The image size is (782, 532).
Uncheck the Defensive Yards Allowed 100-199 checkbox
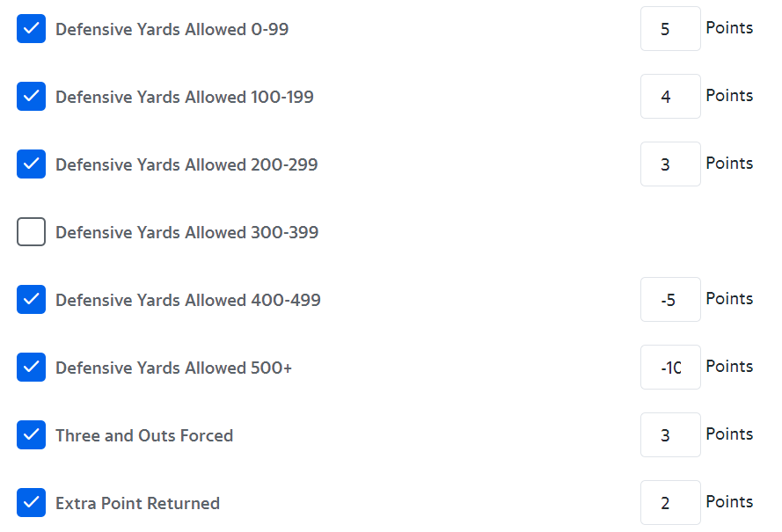click(31, 97)
